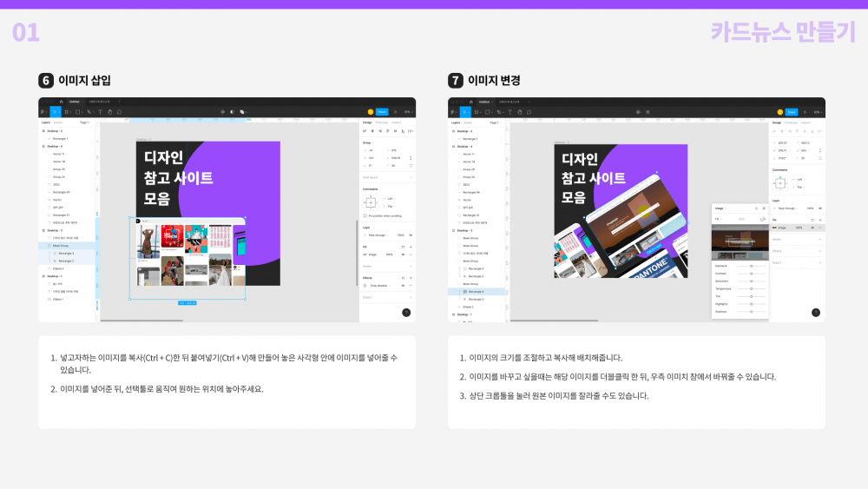Screen dimensions: 868x489
Task: Select the Hand tool in step 7 toolbar
Action: 519,111
